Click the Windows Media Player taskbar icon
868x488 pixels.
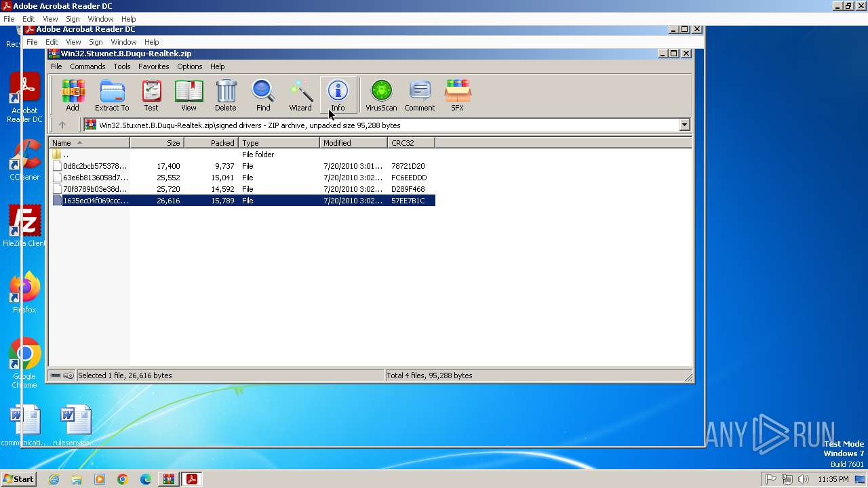[x=100, y=479]
